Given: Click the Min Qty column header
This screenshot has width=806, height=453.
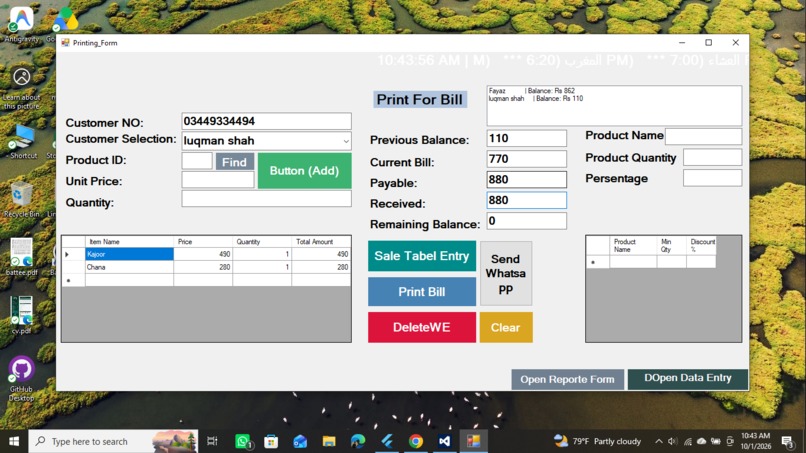Looking at the screenshot, I should pyautogui.click(x=671, y=245).
